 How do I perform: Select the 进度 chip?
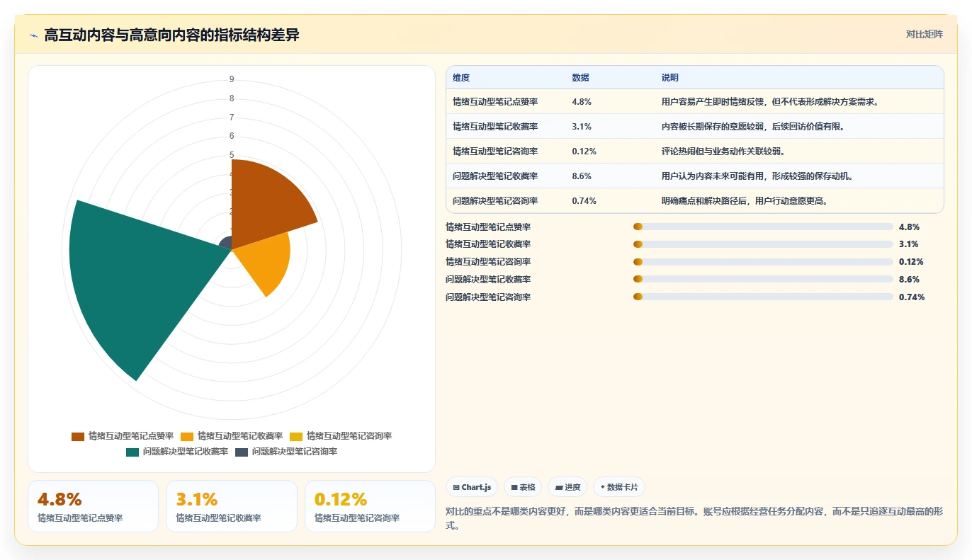[567, 487]
